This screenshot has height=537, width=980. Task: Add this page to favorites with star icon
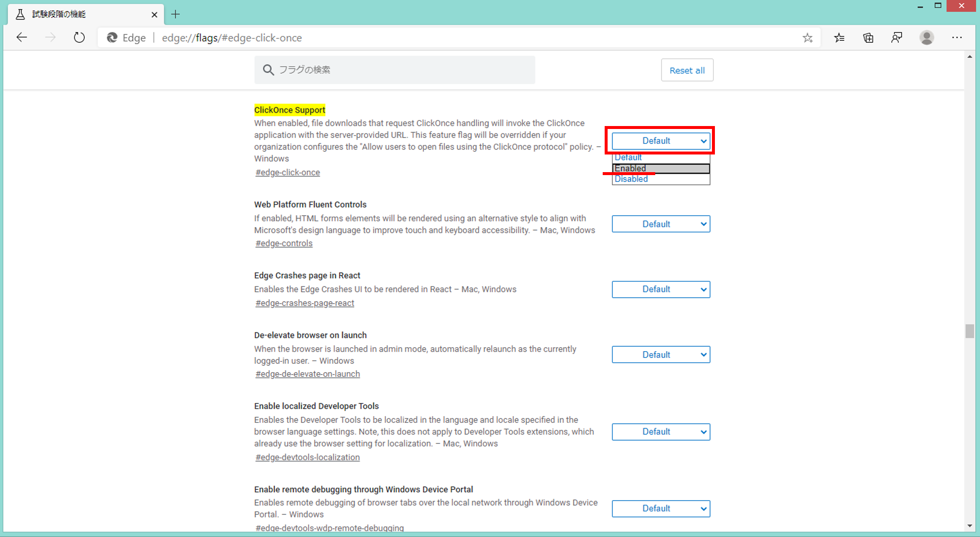[808, 38]
